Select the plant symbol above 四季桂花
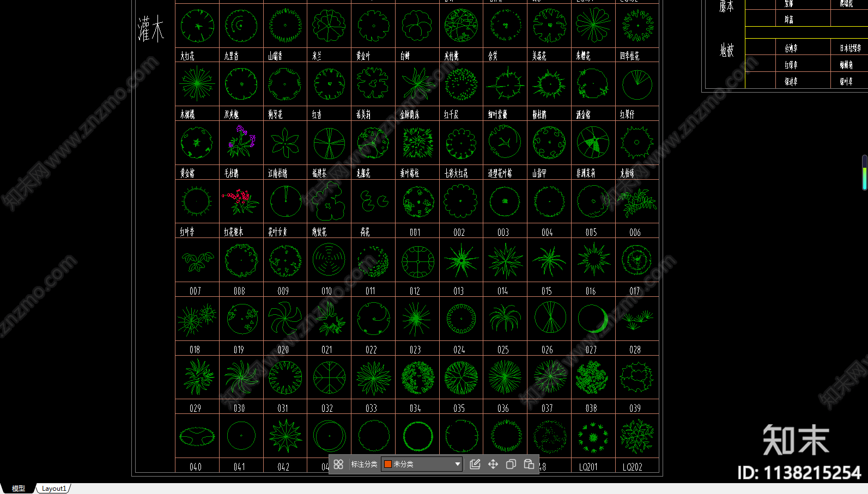868x494 pixels. tap(637, 26)
